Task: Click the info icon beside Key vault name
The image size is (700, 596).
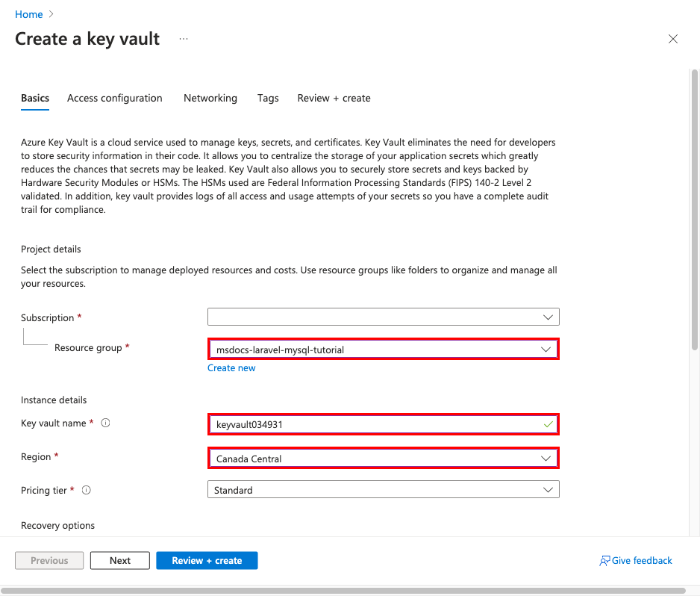Action: pyautogui.click(x=104, y=423)
